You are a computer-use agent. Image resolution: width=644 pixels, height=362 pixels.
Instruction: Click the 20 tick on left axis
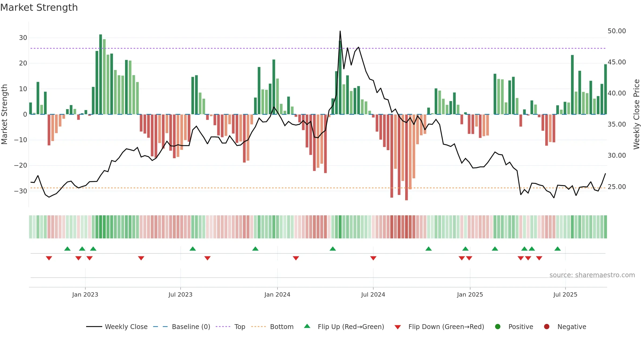[x=23, y=63]
